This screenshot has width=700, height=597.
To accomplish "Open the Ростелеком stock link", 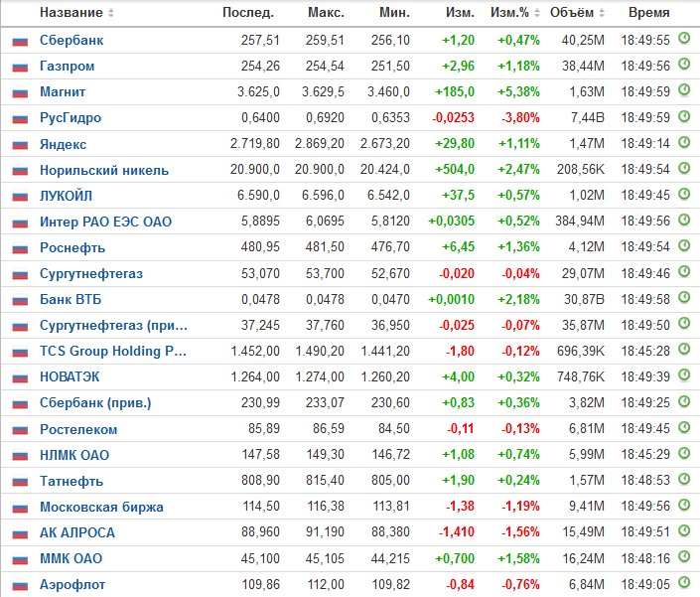I will pos(78,429).
